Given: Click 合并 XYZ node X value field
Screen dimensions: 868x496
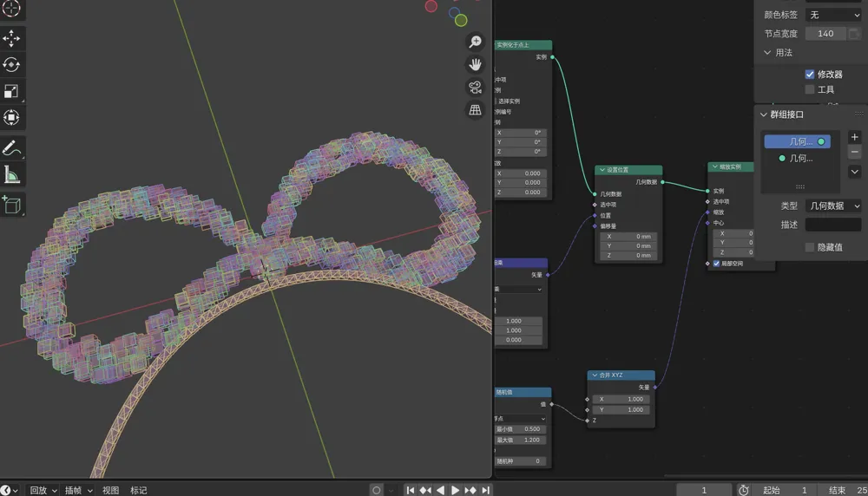Looking at the screenshot, I should (x=620, y=399).
